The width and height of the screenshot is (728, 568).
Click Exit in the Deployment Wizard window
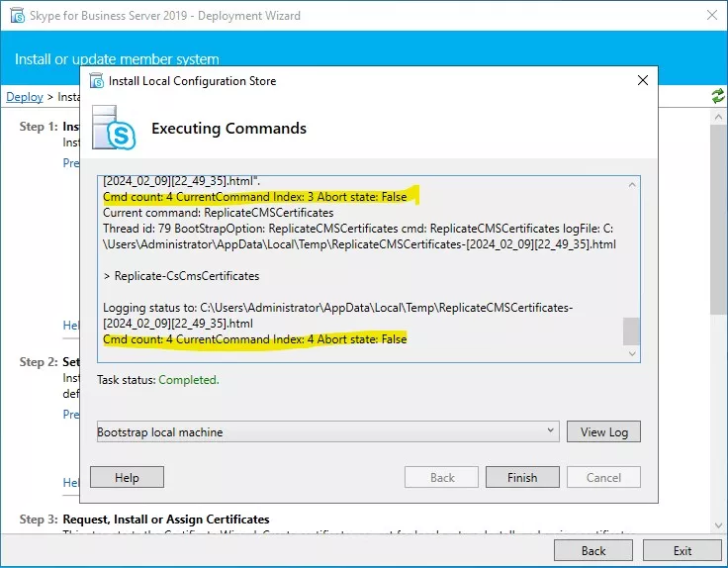[682, 550]
